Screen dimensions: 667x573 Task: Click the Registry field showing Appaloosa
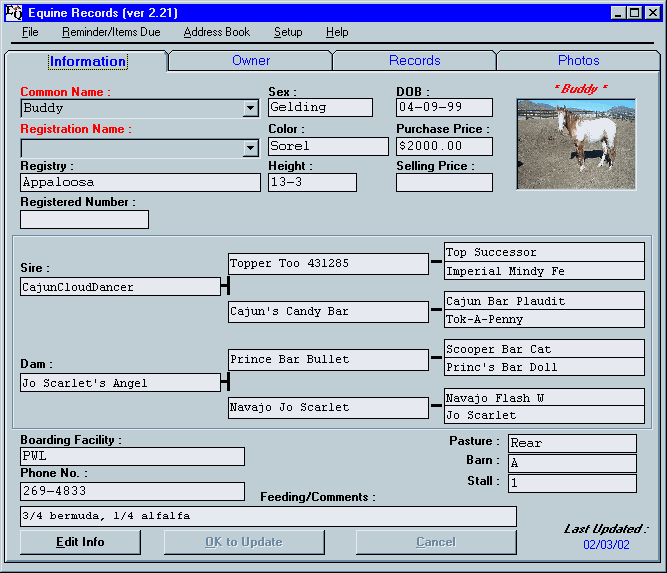pyautogui.click(x=140, y=183)
